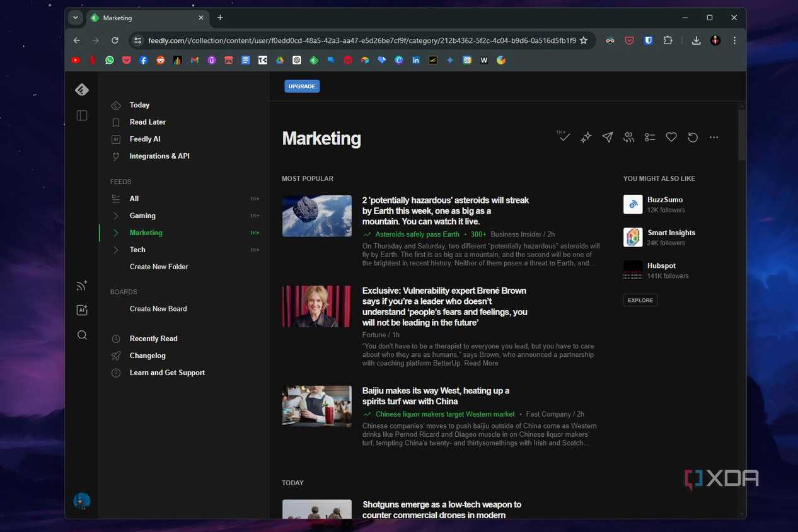Open the three-dot more options menu
The image size is (798, 532).
tap(714, 137)
